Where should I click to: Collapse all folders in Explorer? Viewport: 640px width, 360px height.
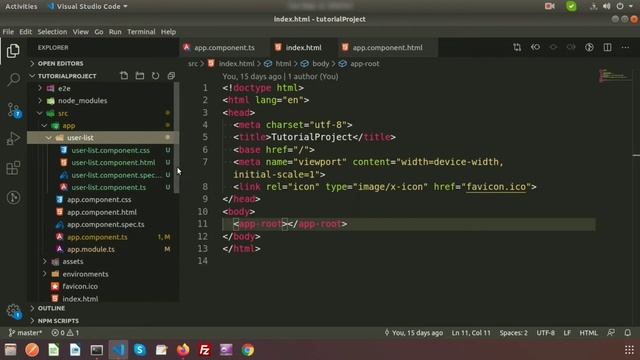point(171,76)
